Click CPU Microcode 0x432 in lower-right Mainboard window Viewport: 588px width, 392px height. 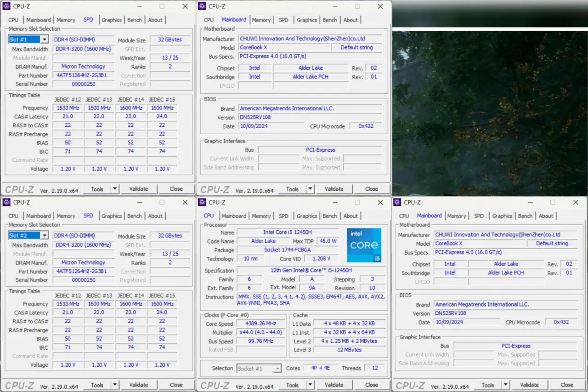click(x=561, y=322)
